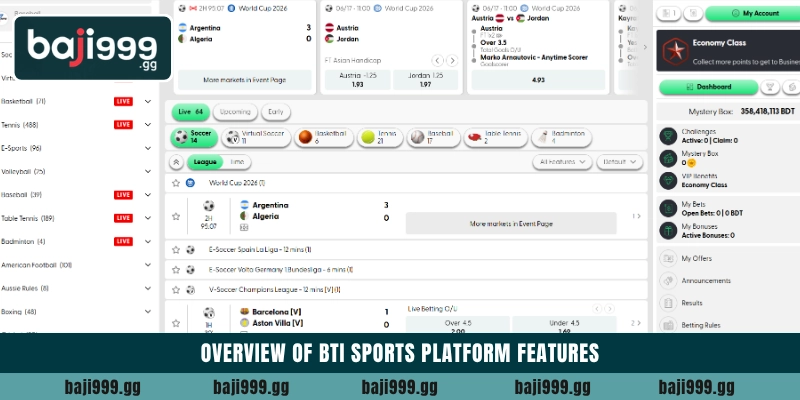Open the E-Soccer Spain La Liga row
This screenshot has width=800, height=400.
[x=406, y=249]
